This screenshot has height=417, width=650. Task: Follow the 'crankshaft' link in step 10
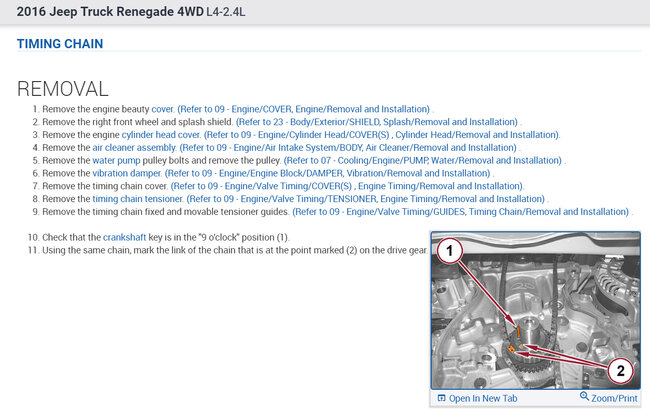[124, 238]
